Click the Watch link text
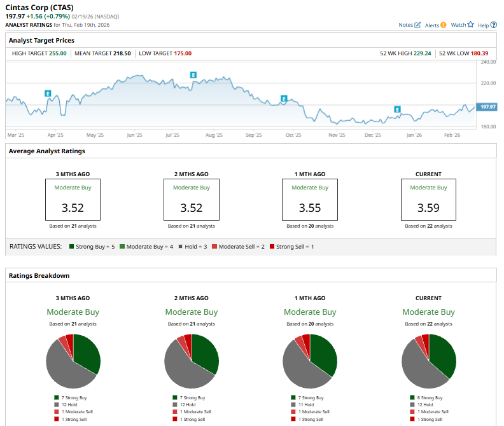Screen dimensions: 504x426 [x=458, y=25]
